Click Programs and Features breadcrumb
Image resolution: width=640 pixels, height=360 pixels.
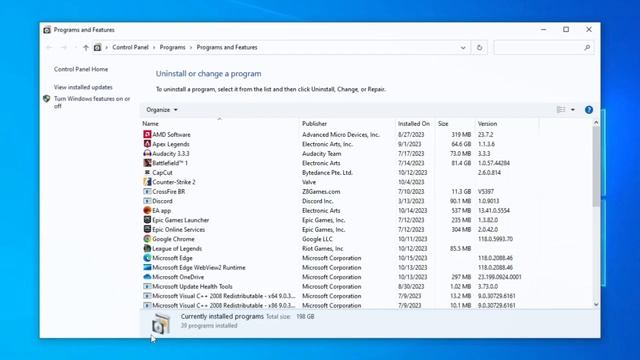[227, 47]
